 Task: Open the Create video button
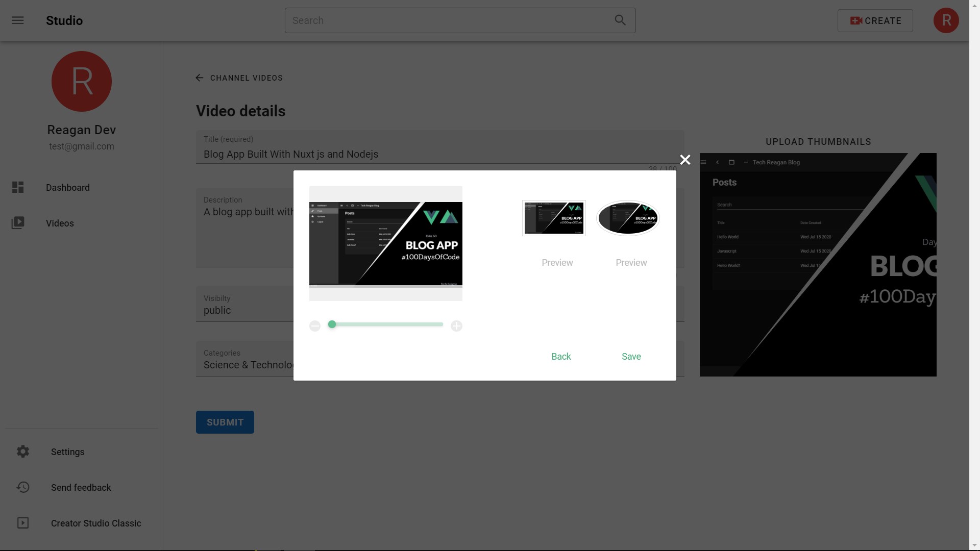coord(875,21)
